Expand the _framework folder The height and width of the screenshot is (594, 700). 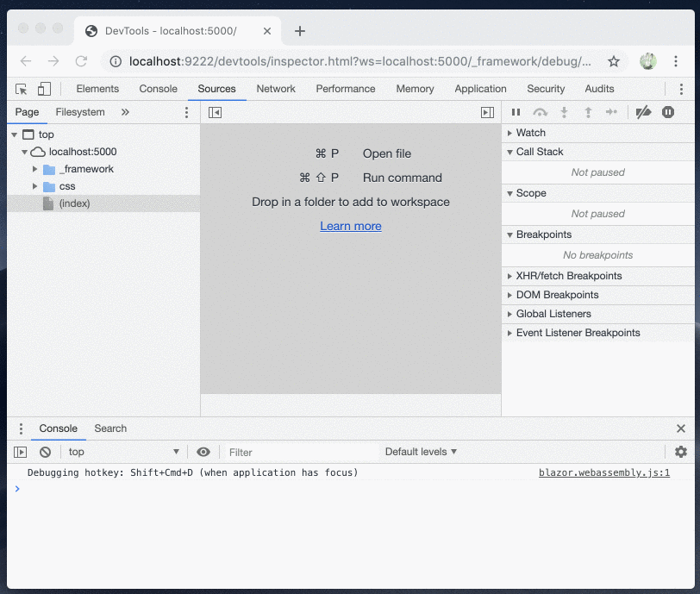coord(35,169)
